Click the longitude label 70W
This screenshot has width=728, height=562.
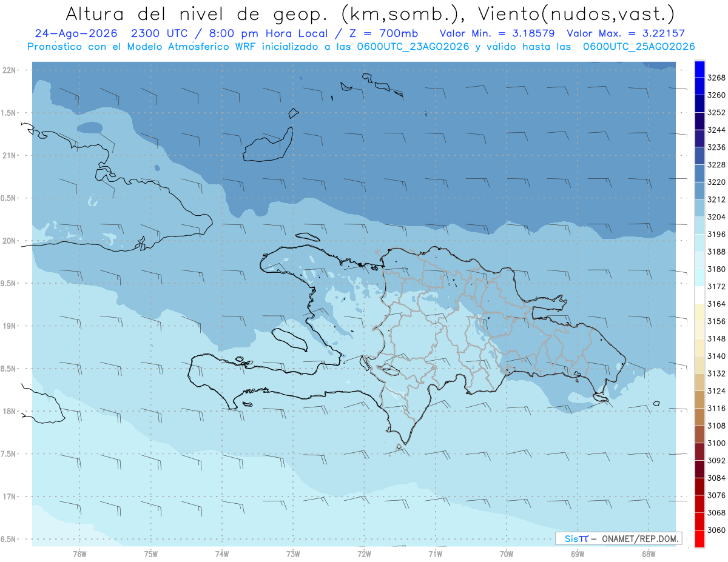(x=506, y=554)
